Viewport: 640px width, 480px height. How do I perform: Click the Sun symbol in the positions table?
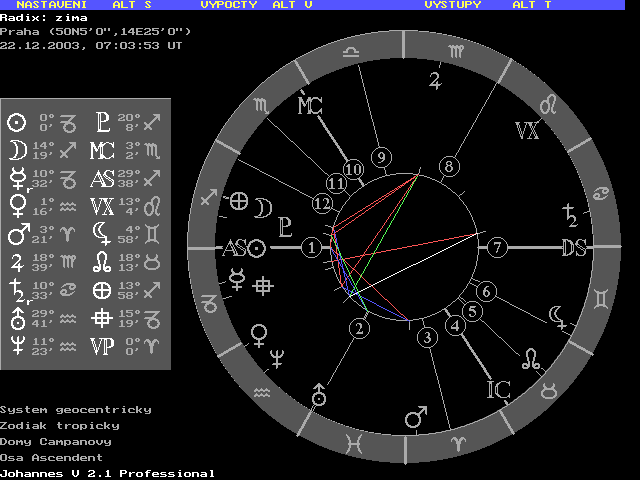tap(16, 123)
